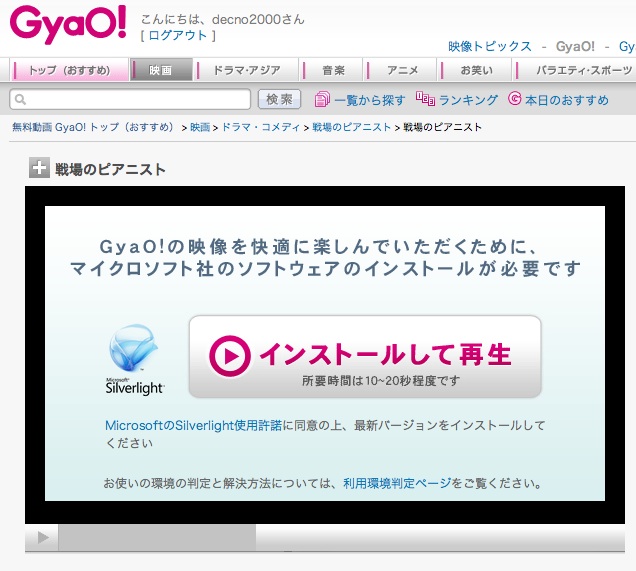Select the 音楽 tab
The image size is (636, 571).
click(x=333, y=70)
